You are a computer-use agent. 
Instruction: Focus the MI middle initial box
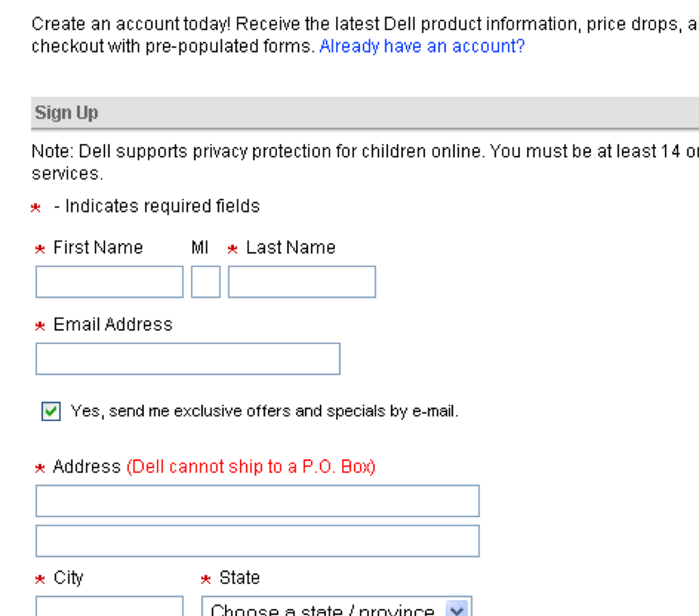pyautogui.click(x=205, y=282)
